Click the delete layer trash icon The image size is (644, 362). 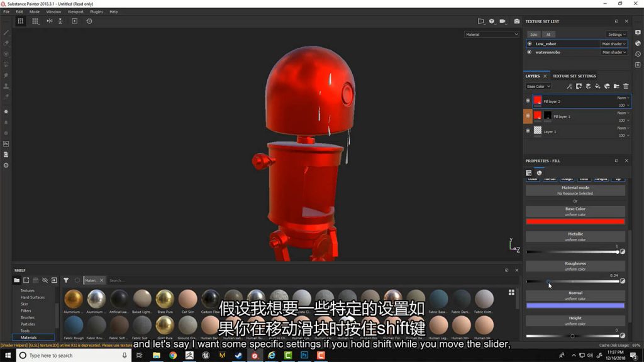click(x=626, y=86)
